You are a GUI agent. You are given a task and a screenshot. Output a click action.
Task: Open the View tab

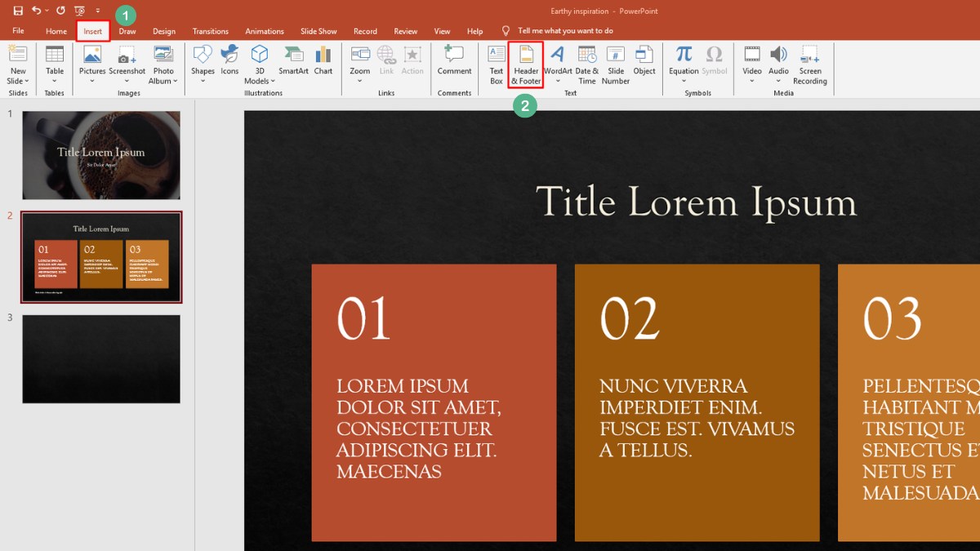pyautogui.click(x=442, y=31)
